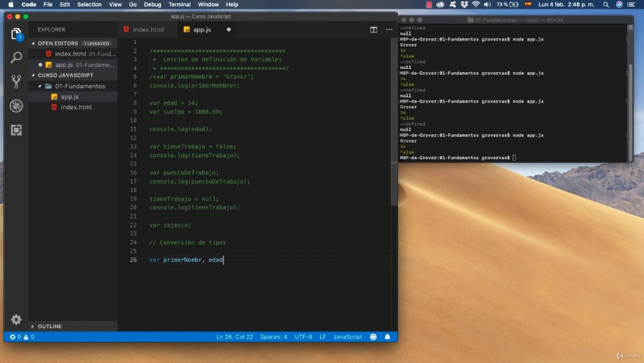Open notifications bell in status bar
This screenshot has height=363, width=644.
pyautogui.click(x=387, y=337)
